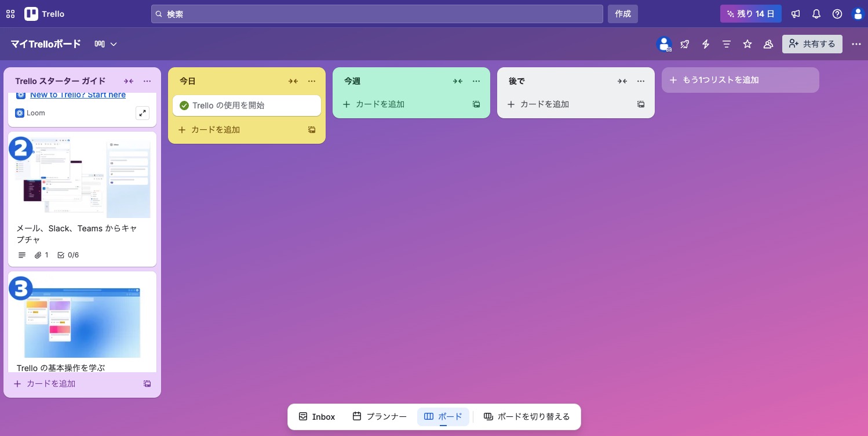Click the 共有する share button
Image resolution: width=868 pixels, height=436 pixels.
tap(812, 44)
